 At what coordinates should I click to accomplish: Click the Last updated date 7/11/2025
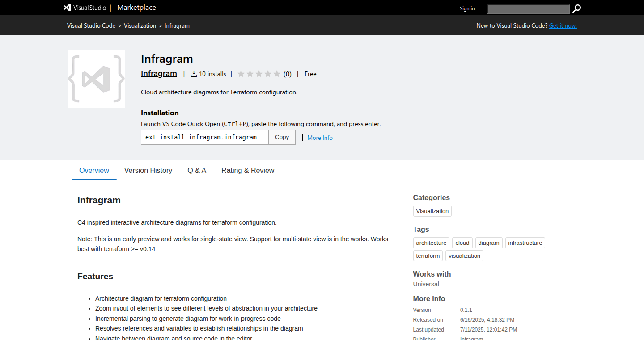point(488,330)
